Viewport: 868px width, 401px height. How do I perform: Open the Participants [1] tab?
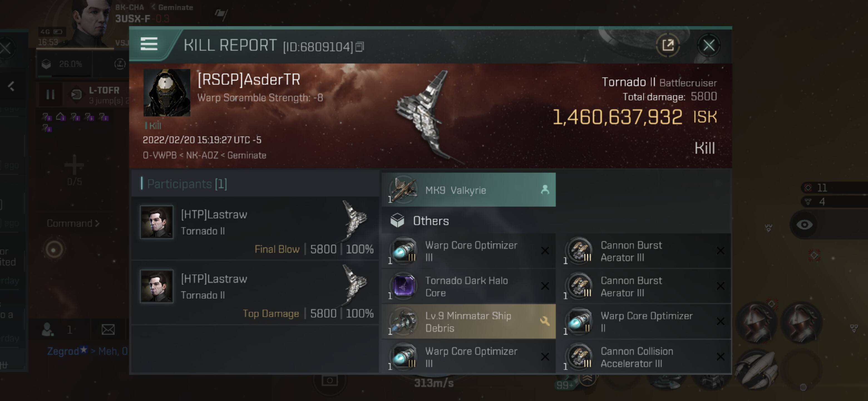(187, 184)
